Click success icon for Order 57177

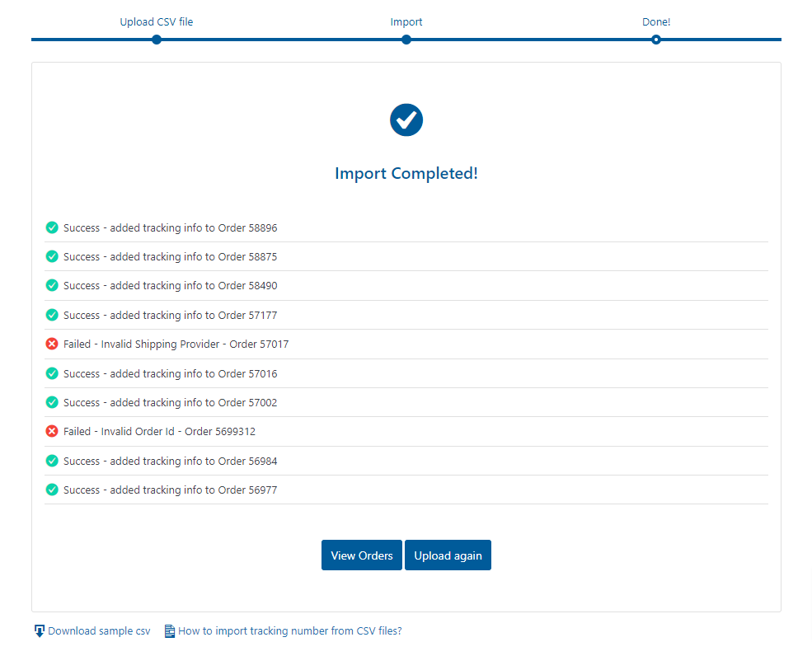[x=52, y=315]
